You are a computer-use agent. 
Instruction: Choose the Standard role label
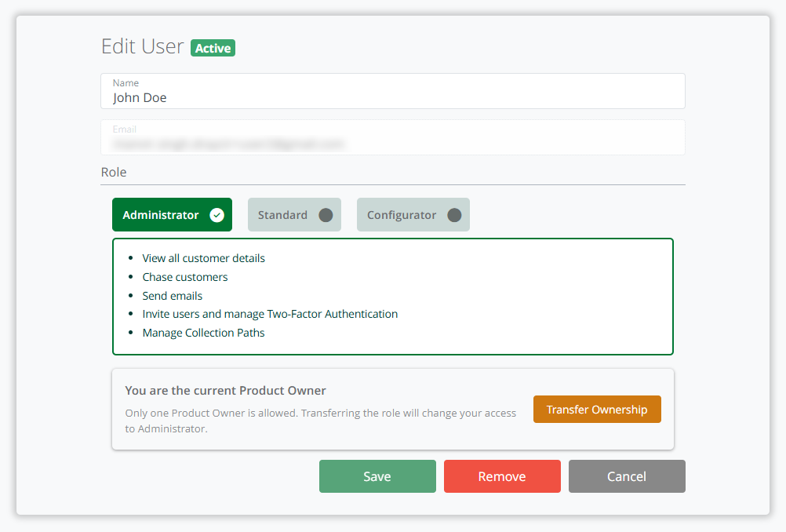pyautogui.click(x=282, y=215)
